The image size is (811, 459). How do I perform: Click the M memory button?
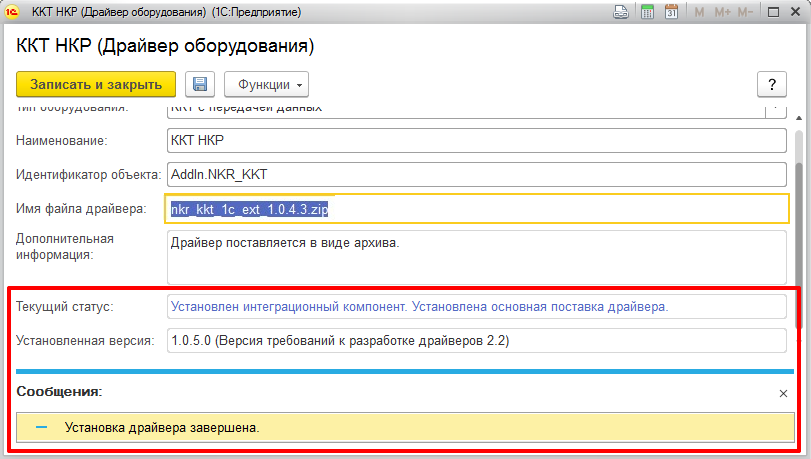[699, 13]
